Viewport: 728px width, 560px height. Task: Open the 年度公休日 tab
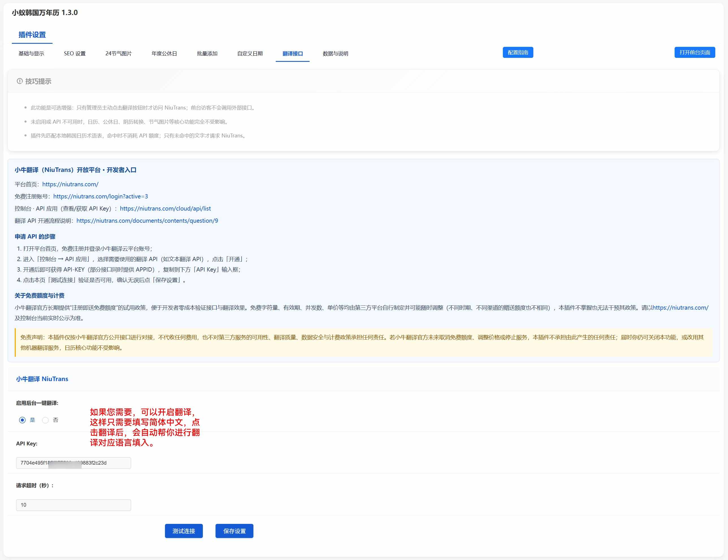164,53
